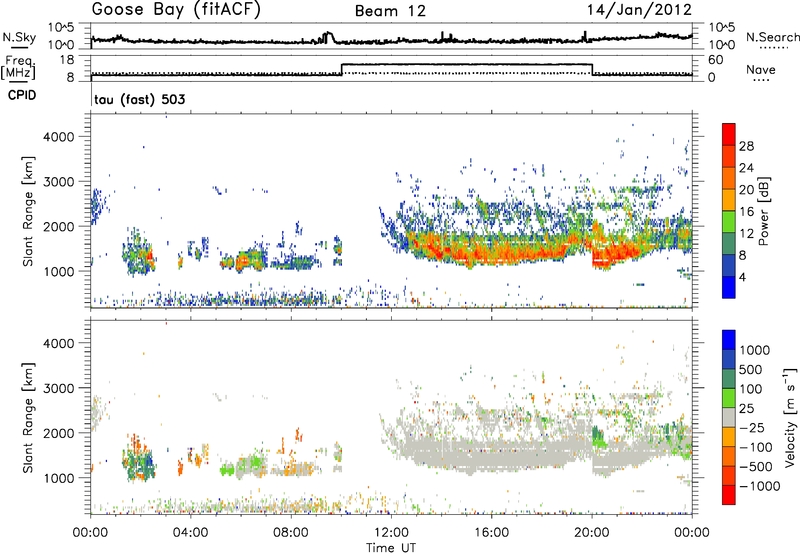Image resolution: width=800 pixels, height=554 pixels.
Task: Click the right '10^0' noise axis label
Action: tap(722, 44)
